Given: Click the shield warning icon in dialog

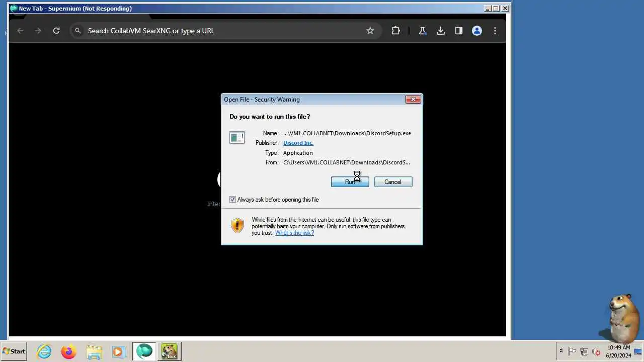Looking at the screenshot, I should pos(237,225).
